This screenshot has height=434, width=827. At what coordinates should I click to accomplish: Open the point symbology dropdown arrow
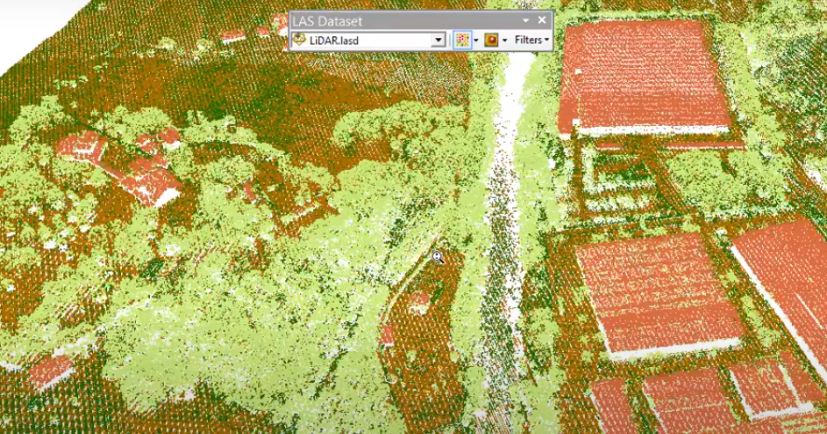[x=475, y=40]
